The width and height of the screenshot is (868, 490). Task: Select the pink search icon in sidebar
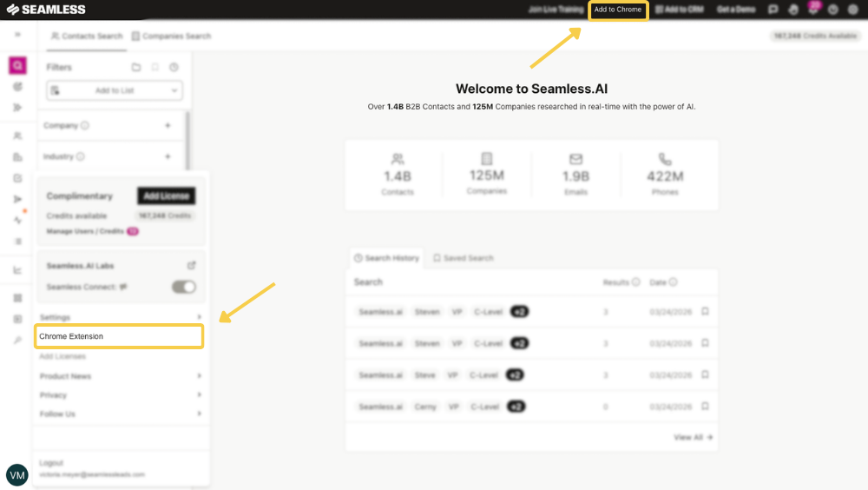17,65
